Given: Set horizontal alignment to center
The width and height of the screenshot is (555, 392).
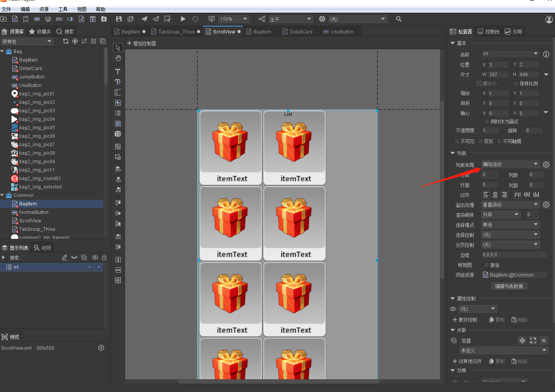Looking at the screenshot, I should (x=495, y=195).
